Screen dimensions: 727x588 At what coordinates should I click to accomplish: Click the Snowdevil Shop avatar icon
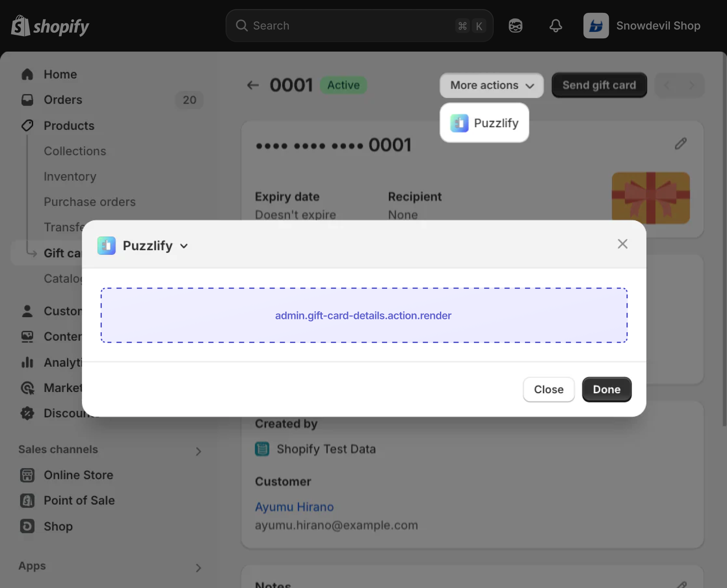click(x=596, y=26)
